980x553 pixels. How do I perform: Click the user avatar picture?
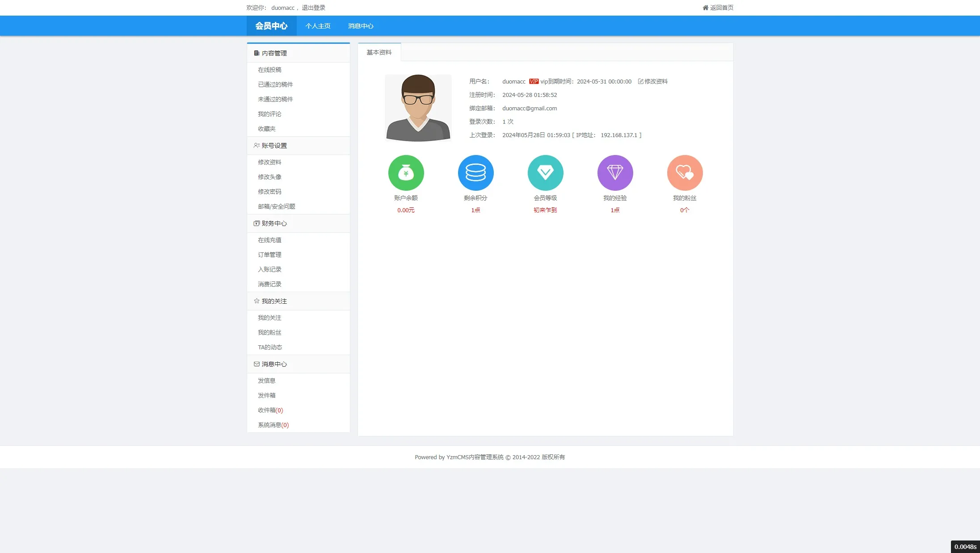point(418,108)
